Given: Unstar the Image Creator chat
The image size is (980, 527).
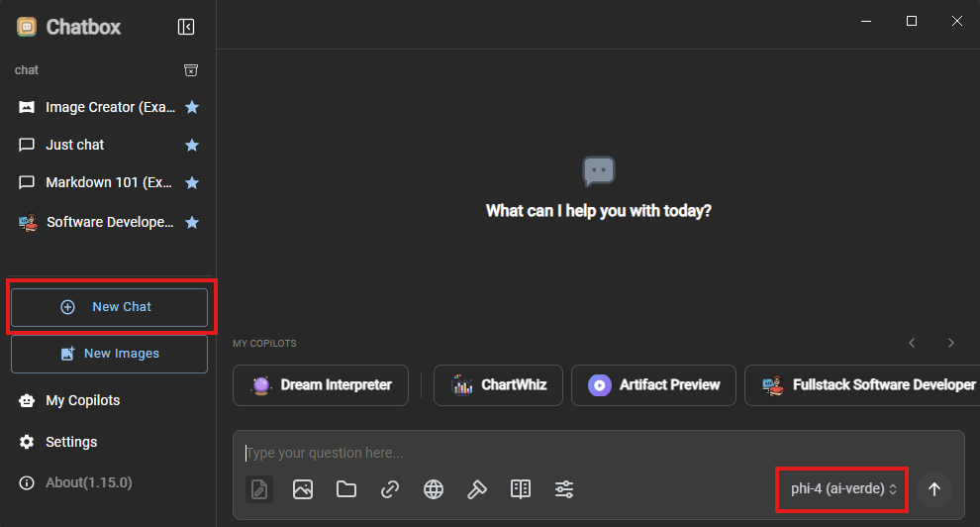Looking at the screenshot, I should pos(192,108).
